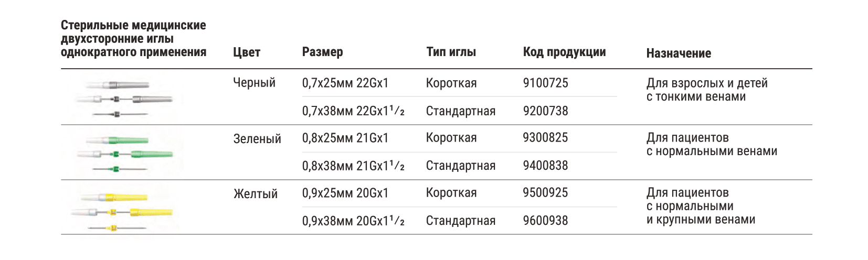Image resolution: width=868 pixels, height=260 pixels.
Task: Select product code 9600938
Action: click(546, 221)
